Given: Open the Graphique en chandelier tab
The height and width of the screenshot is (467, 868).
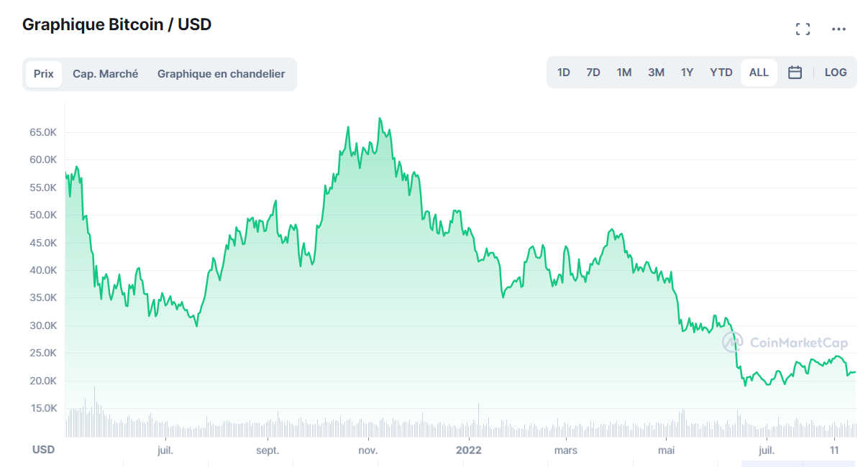Looking at the screenshot, I should pyautogui.click(x=224, y=73).
